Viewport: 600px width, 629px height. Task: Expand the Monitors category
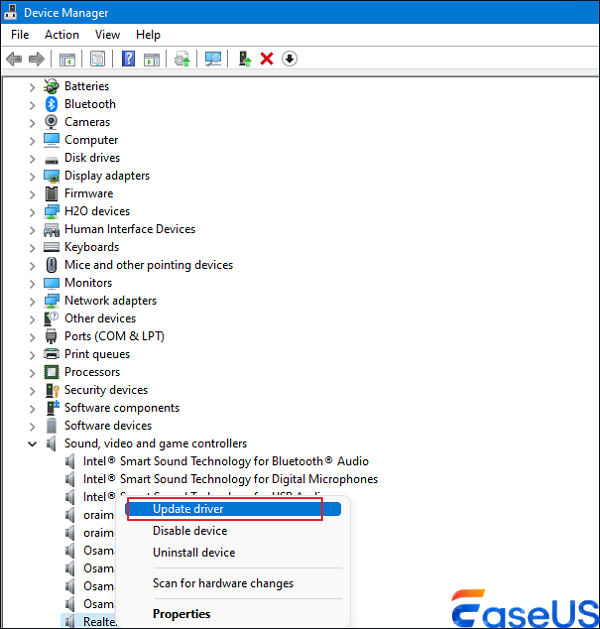[x=32, y=284]
